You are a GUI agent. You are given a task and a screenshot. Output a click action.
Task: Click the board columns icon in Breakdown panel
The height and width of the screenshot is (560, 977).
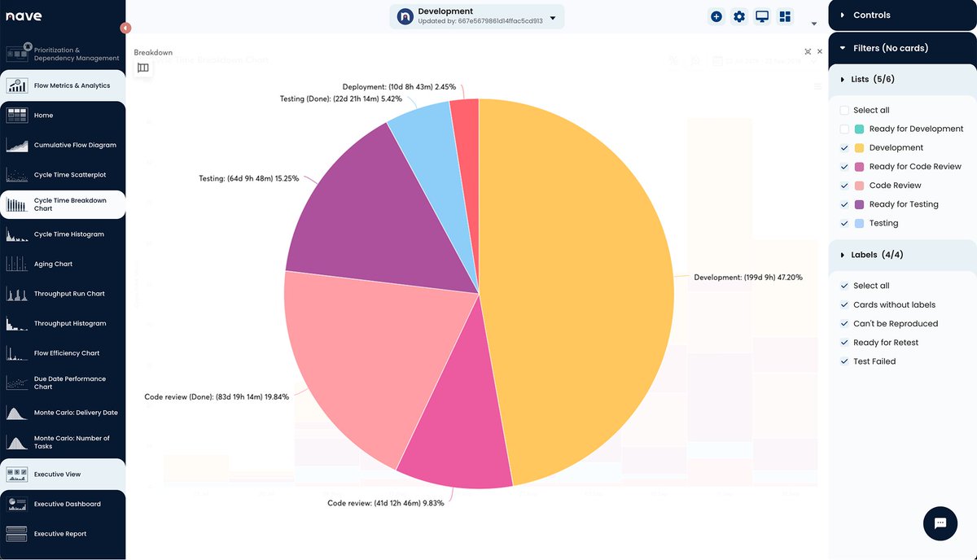143,68
